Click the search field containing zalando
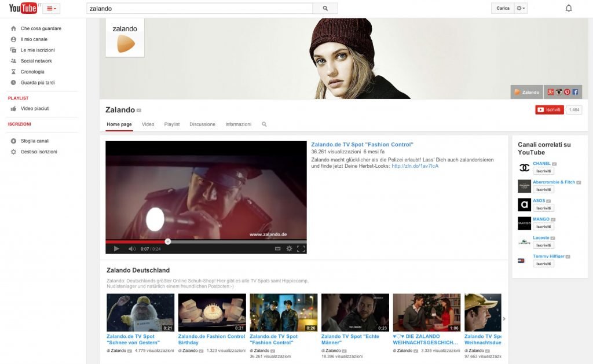The image size is (593, 364). pos(200,8)
